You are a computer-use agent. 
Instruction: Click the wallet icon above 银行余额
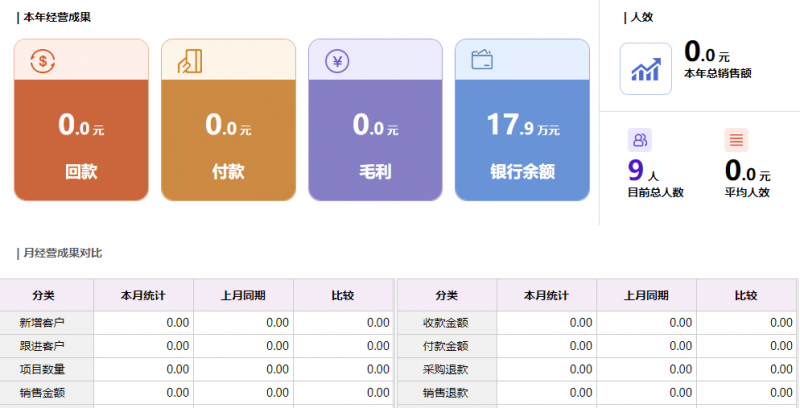tap(482, 60)
